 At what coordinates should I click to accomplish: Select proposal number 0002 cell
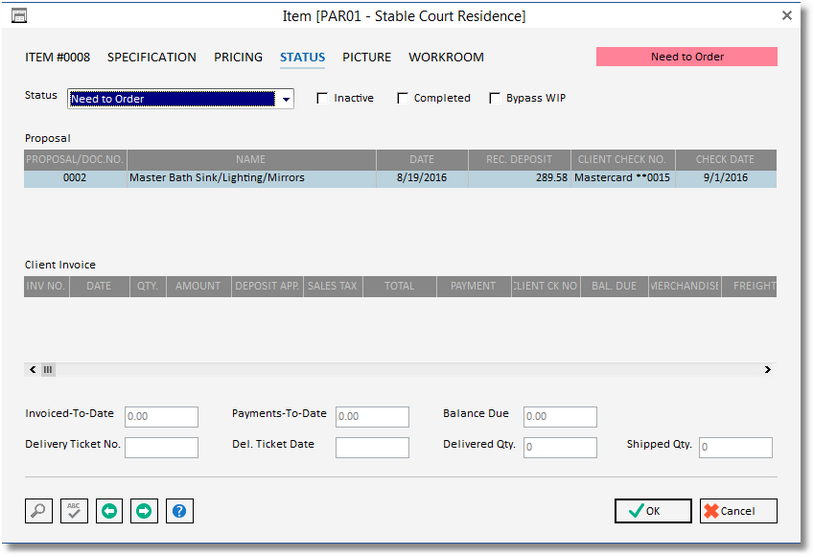75,178
